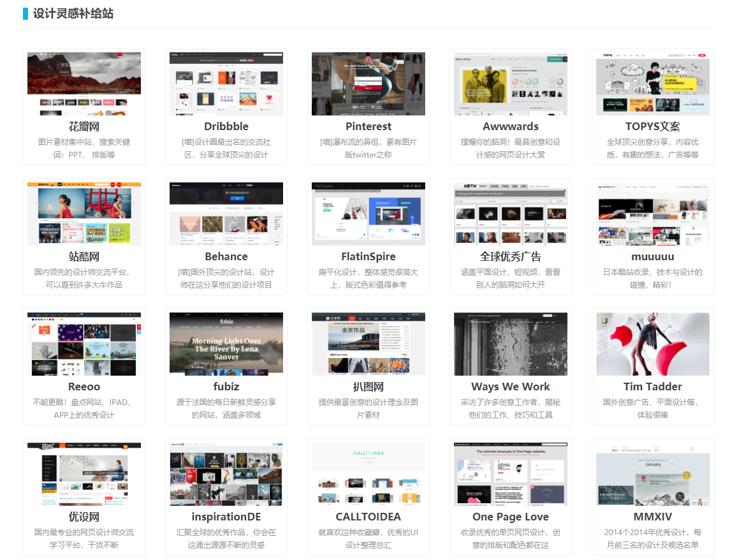Click the MMXIV title link
The width and height of the screenshot is (730, 560).
tap(653, 517)
